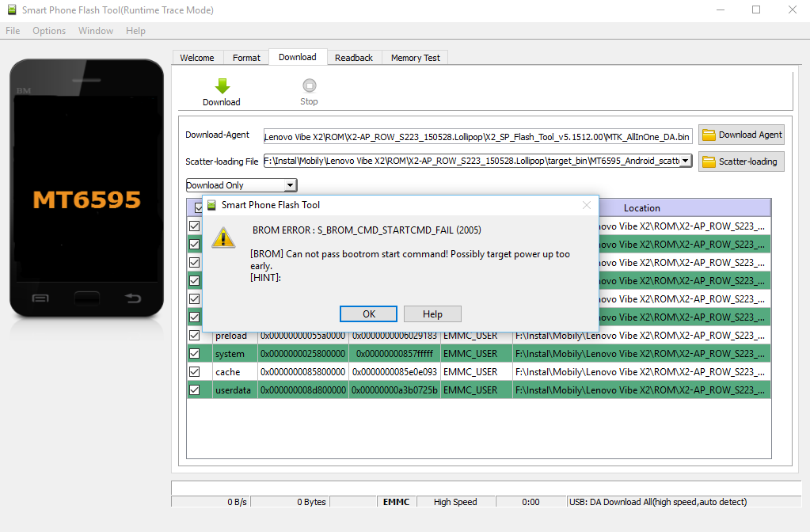Click begin address 0x0000000025800000
The height and width of the screenshot is (532, 810).
point(303,354)
